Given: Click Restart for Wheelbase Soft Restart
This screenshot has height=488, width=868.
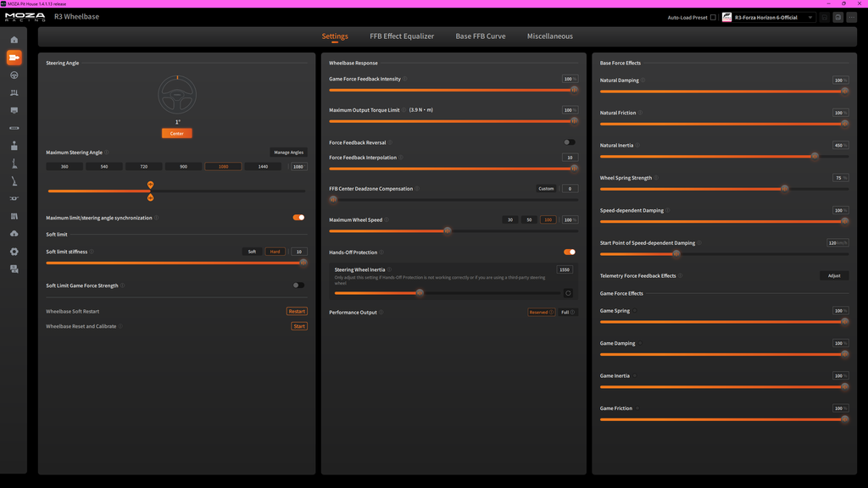Looking at the screenshot, I should 297,312.
